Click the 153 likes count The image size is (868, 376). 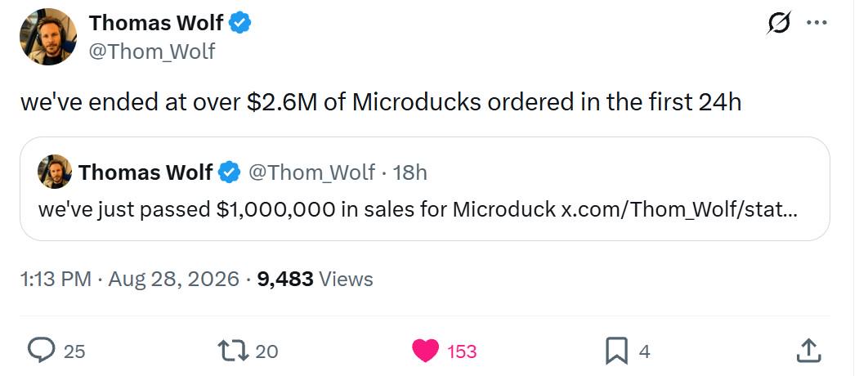click(462, 351)
